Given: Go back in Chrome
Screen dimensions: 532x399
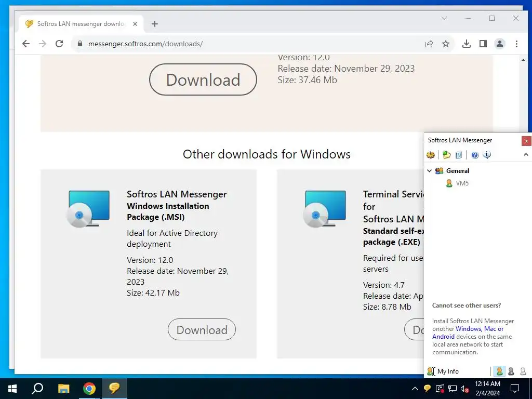Looking at the screenshot, I should pyautogui.click(x=26, y=44).
